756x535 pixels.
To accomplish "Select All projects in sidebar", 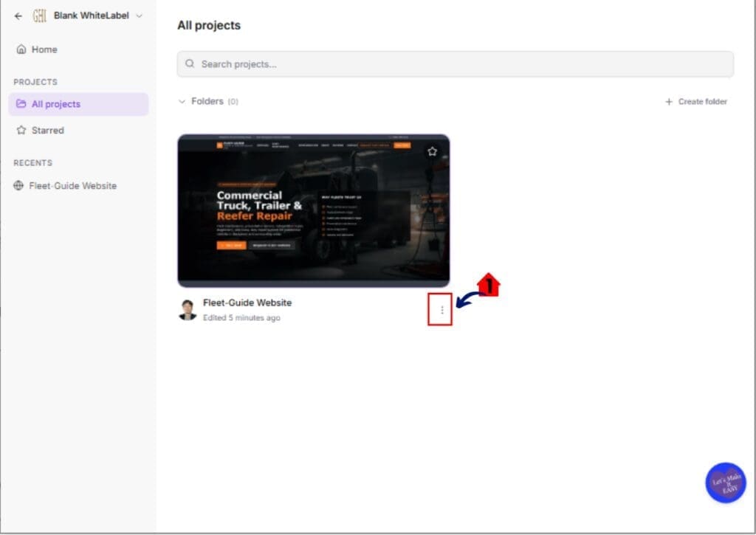I will pyautogui.click(x=78, y=104).
